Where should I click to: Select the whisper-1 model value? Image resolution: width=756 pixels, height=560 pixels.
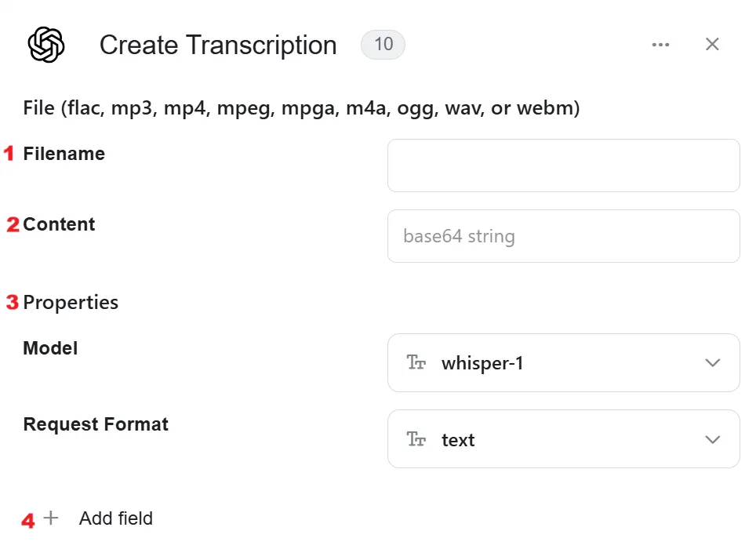[x=482, y=362]
